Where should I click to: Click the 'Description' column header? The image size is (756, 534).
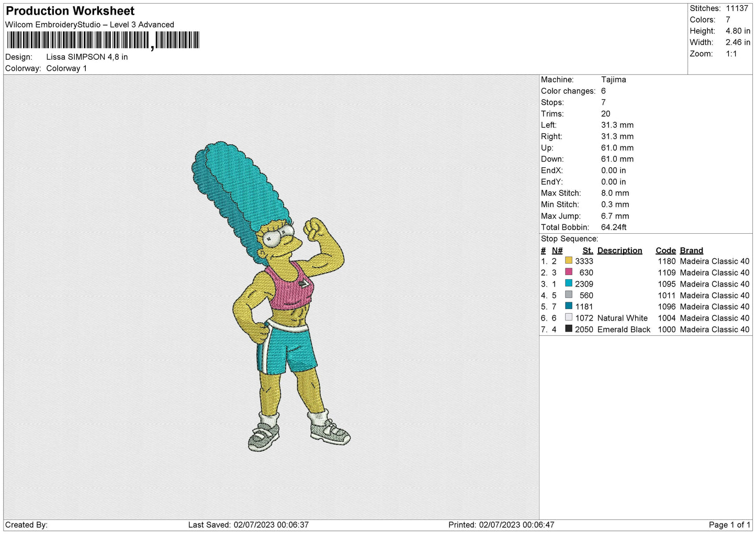619,251
